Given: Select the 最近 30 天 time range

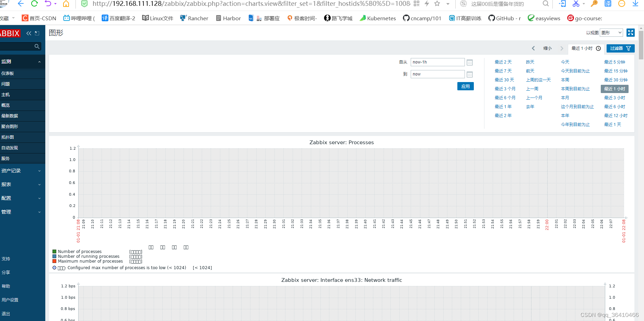Looking at the screenshot, I should tap(504, 80).
